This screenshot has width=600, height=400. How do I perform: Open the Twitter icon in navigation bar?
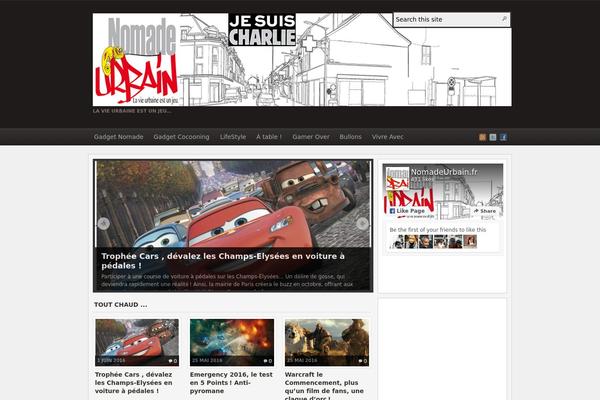(x=493, y=137)
